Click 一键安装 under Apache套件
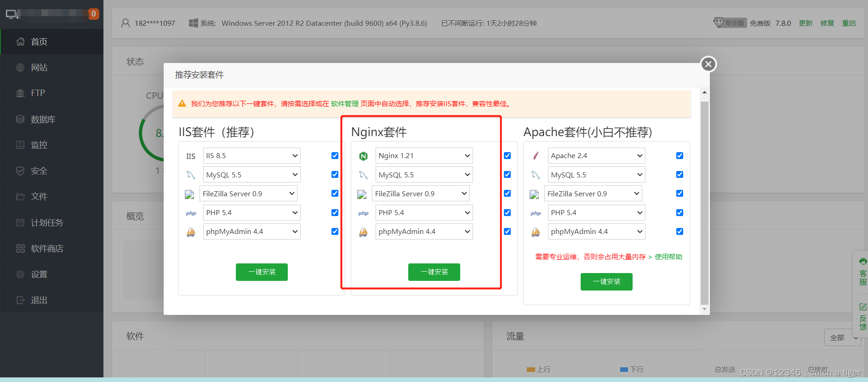 pyautogui.click(x=606, y=282)
